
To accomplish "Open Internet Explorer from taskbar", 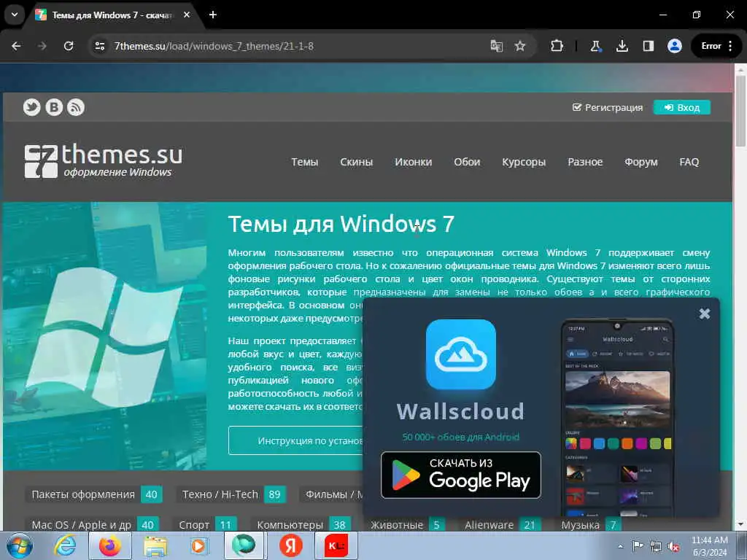I will (x=65, y=545).
